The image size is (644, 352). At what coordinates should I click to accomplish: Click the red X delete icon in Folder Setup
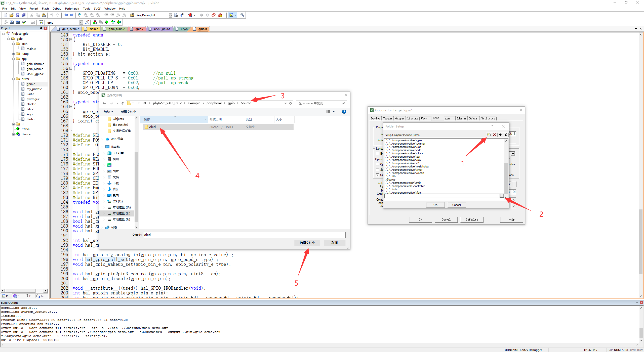click(494, 135)
